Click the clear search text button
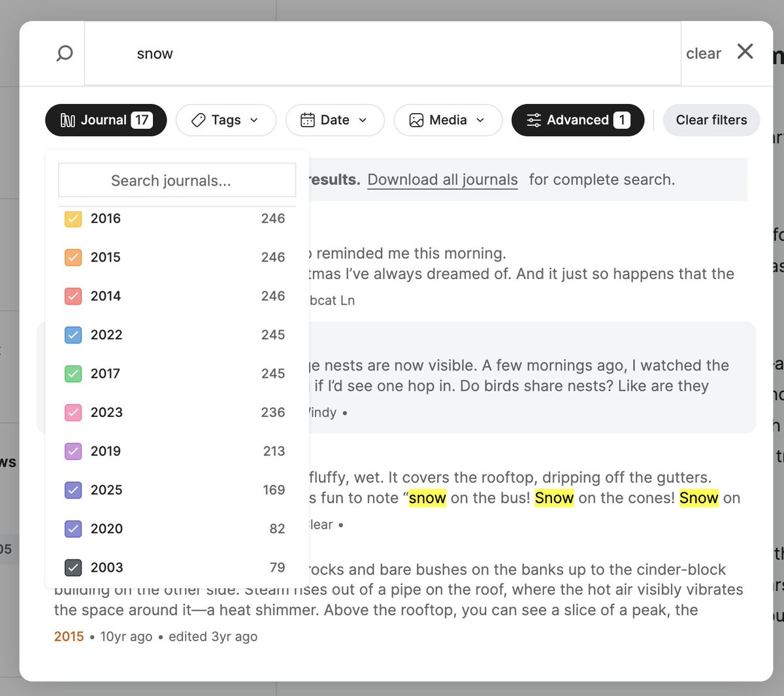Viewport: 784px width, 696px height. click(703, 54)
